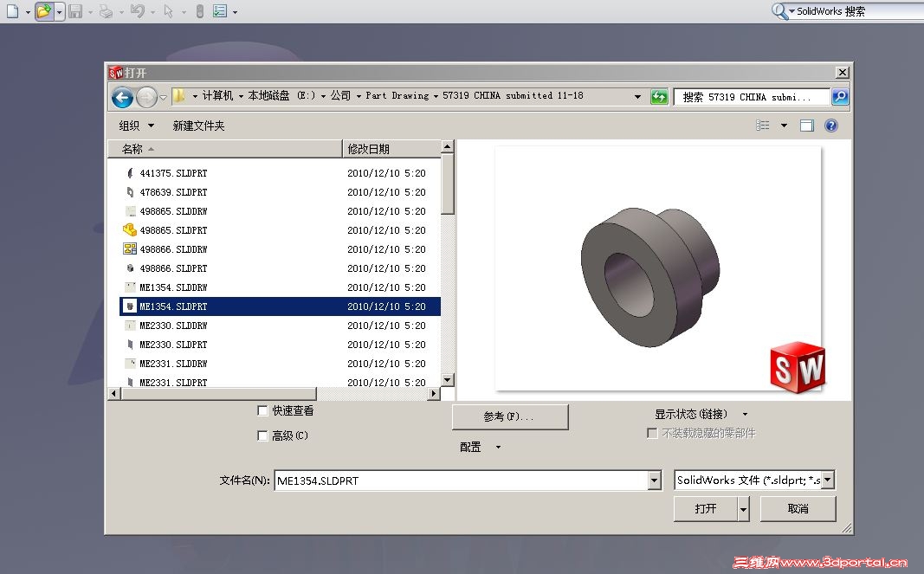Viewport: 924px width, 574px height.
Task: Open the dropdown arrow beside the 打开 button
Action: [744, 508]
